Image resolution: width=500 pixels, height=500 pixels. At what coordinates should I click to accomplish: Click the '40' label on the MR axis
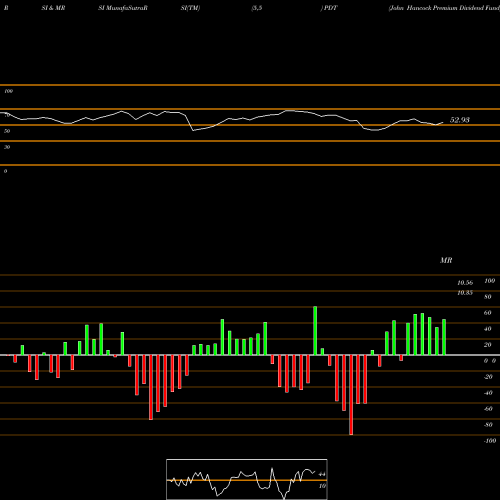488,329
